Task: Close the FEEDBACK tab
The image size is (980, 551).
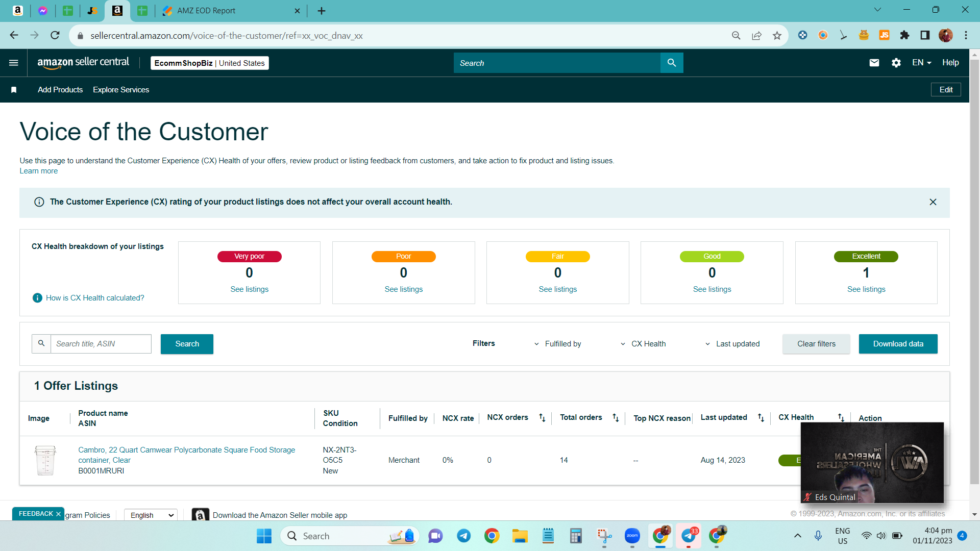Action: 58,514
